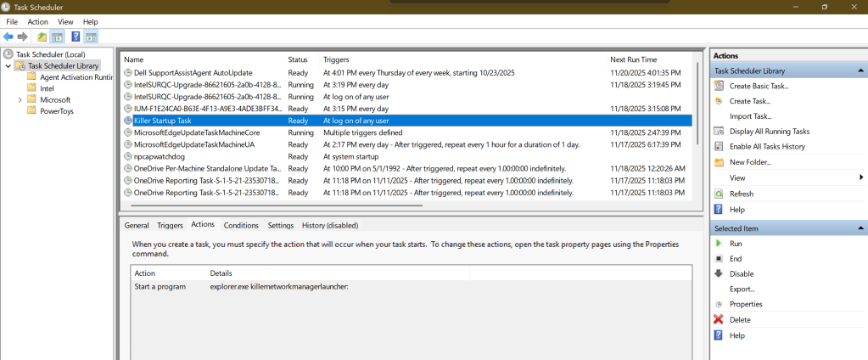Click Properties in the Selected Item section
The width and height of the screenshot is (868, 360).
(746, 305)
